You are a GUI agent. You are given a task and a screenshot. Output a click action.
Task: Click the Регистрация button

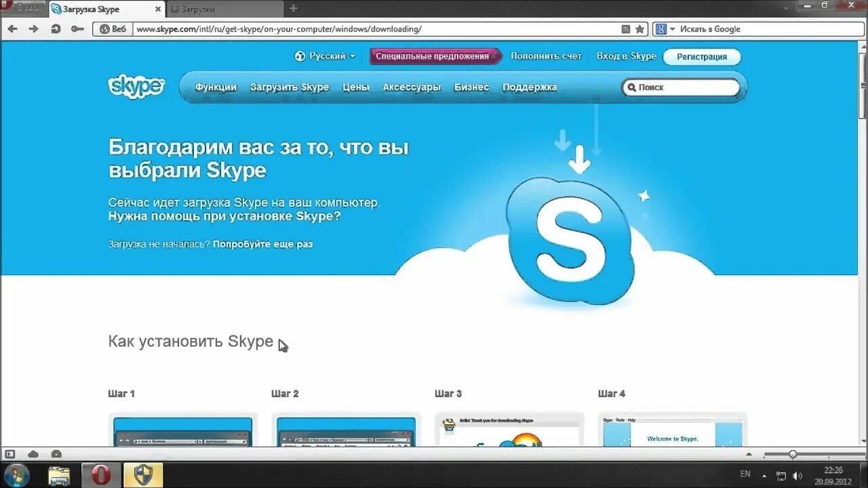pyautogui.click(x=702, y=57)
